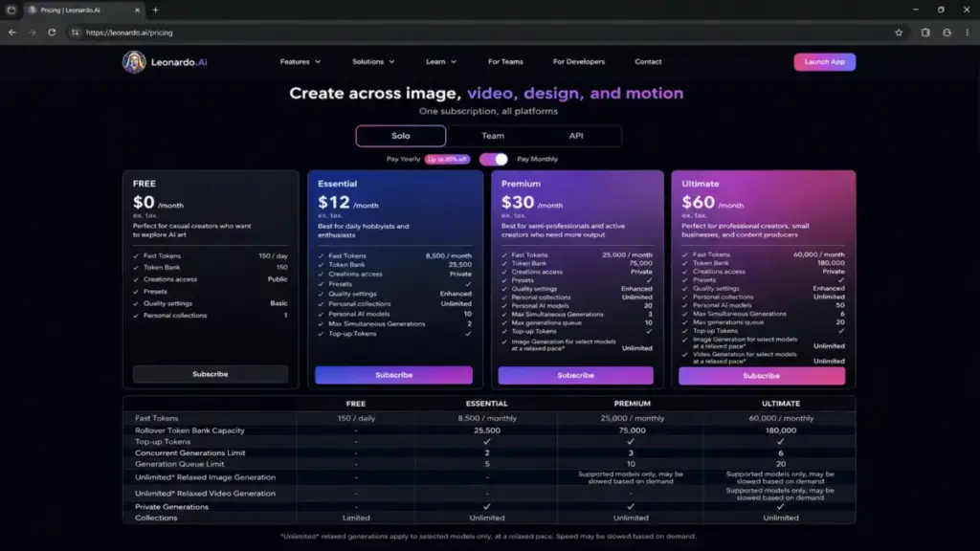Open the browser three-dot menu

point(967,33)
